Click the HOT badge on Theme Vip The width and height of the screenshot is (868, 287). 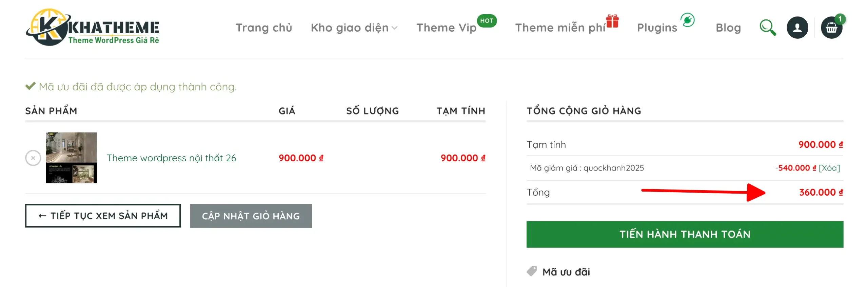486,21
